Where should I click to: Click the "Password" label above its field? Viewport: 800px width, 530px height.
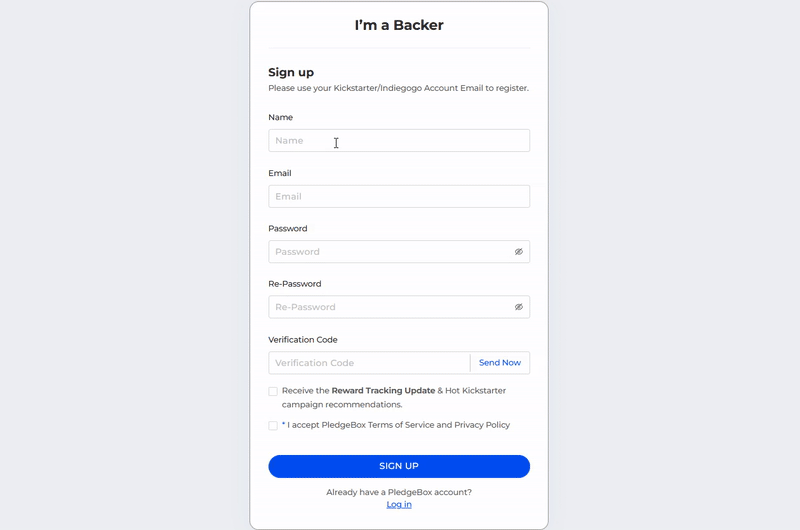coord(288,229)
